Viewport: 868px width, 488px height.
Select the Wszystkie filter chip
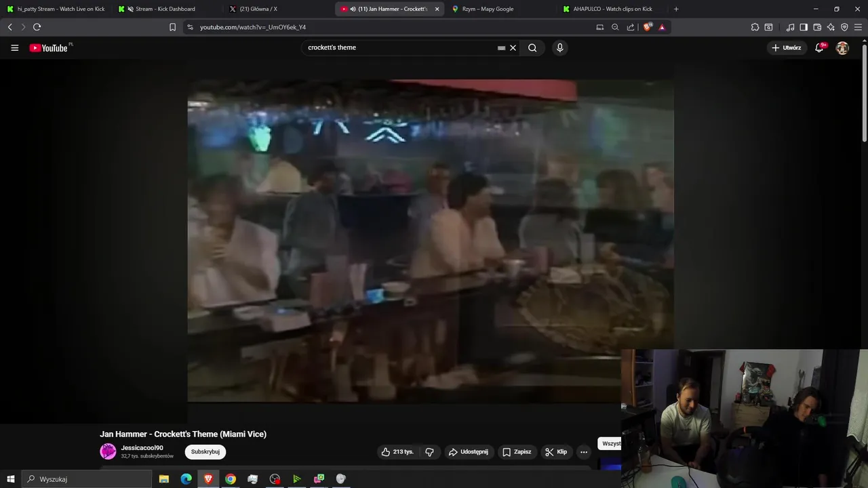(610, 443)
